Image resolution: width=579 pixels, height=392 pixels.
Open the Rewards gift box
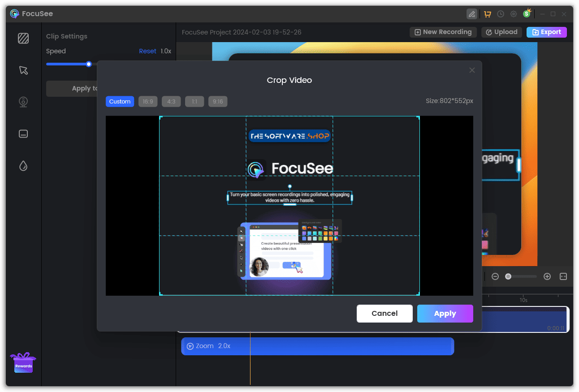[x=23, y=363]
